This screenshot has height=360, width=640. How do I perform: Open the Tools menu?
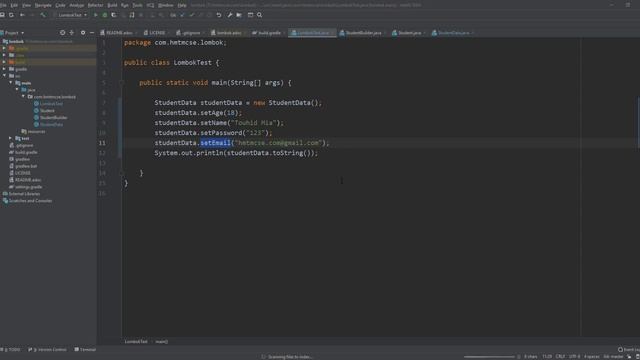[x=138, y=5]
